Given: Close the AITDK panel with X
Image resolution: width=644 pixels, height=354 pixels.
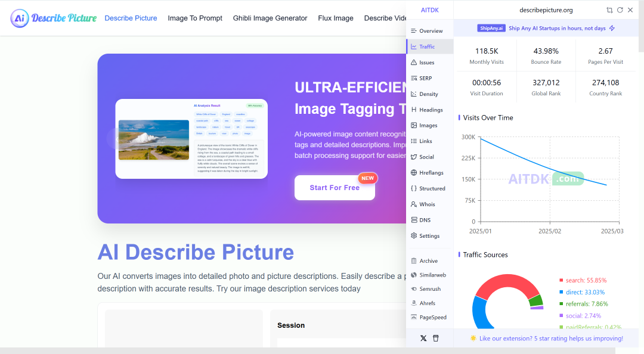Looking at the screenshot, I should coord(630,10).
